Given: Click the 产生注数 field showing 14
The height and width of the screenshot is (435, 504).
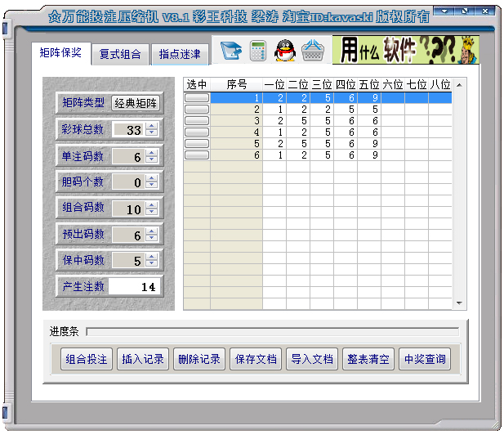Looking at the screenshot, I should click(134, 286).
